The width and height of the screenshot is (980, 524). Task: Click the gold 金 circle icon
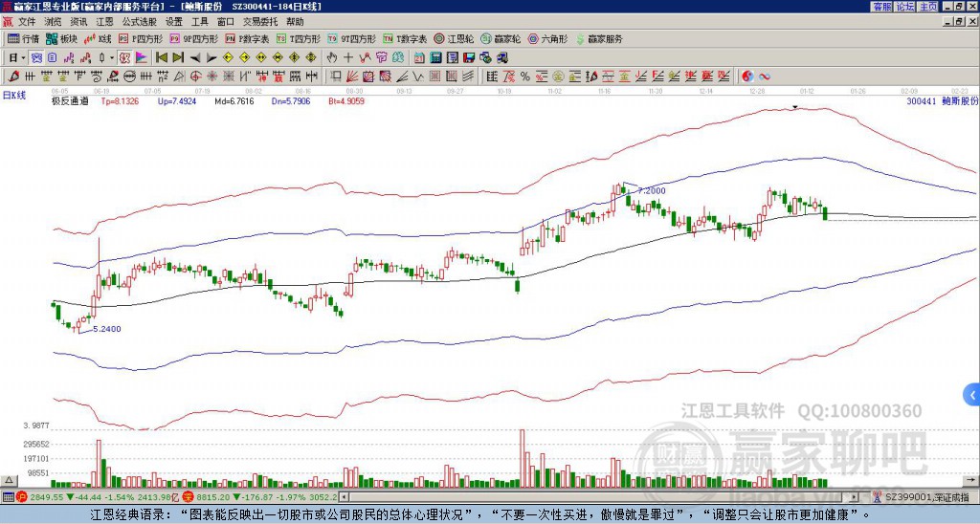tap(558, 76)
